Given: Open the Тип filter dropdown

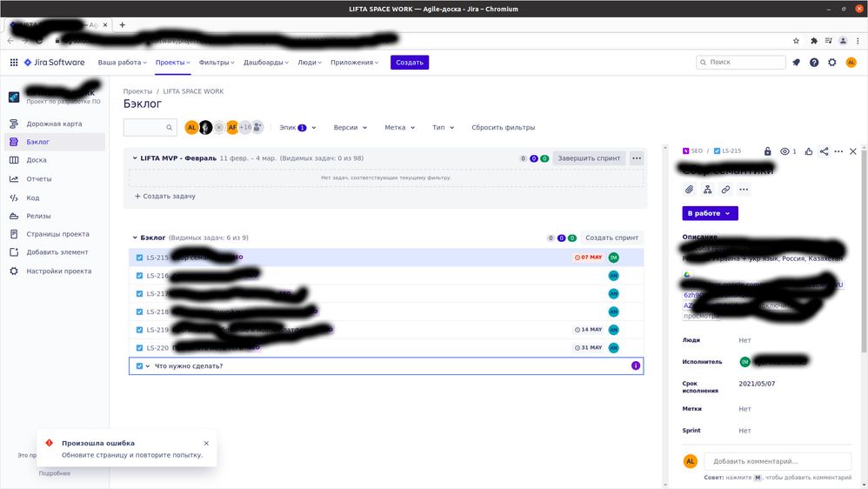Looking at the screenshot, I should (443, 127).
